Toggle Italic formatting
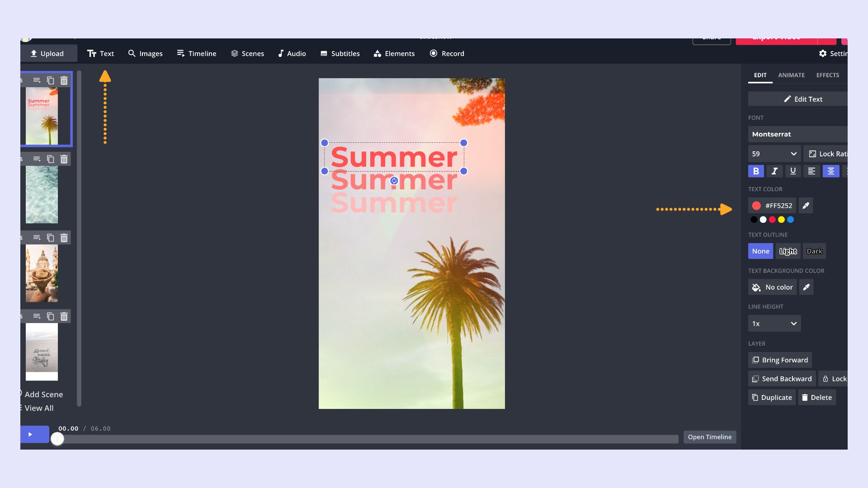Image resolution: width=868 pixels, height=488 pixels. pyautogui.click(x=774, y=171)
